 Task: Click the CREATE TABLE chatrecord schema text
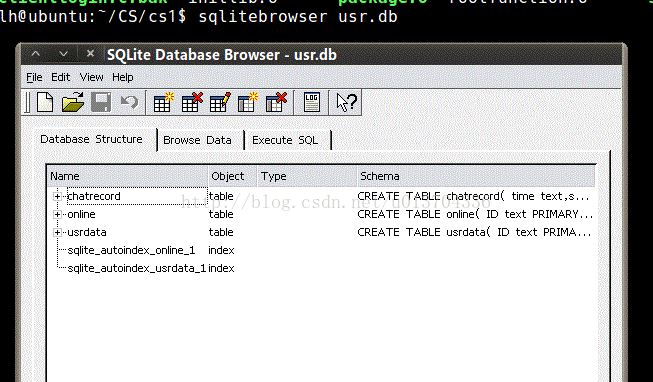474,196
